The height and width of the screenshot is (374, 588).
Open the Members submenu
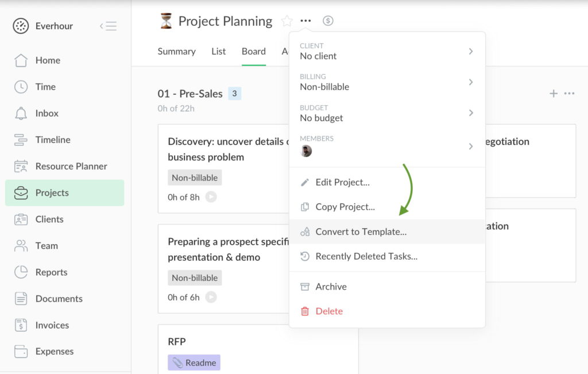tap(471, 146)
